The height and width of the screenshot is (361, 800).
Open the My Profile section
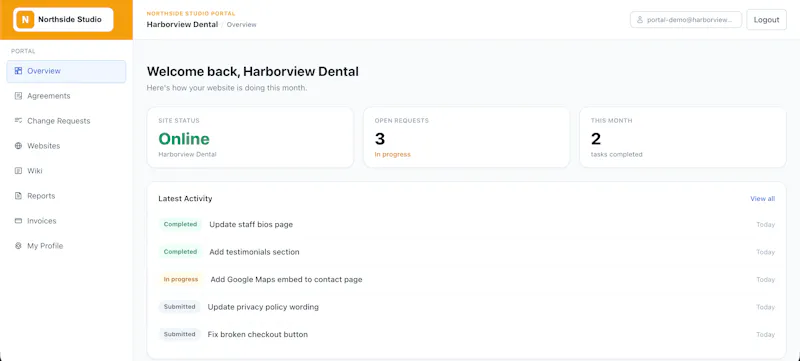pyautogui.click(x=66, y=246)
